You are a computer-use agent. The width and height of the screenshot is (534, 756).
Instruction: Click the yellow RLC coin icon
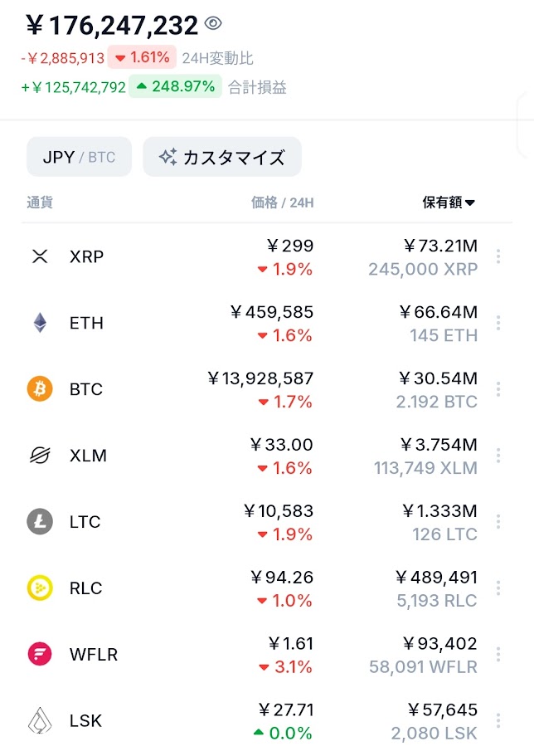(x=40, y=588)
